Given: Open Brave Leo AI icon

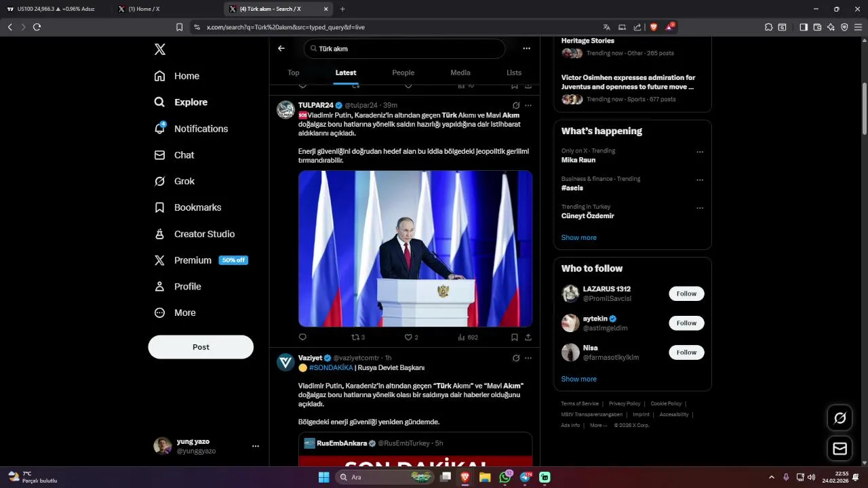Looking at the screenshot, I should tap(831, 27).
